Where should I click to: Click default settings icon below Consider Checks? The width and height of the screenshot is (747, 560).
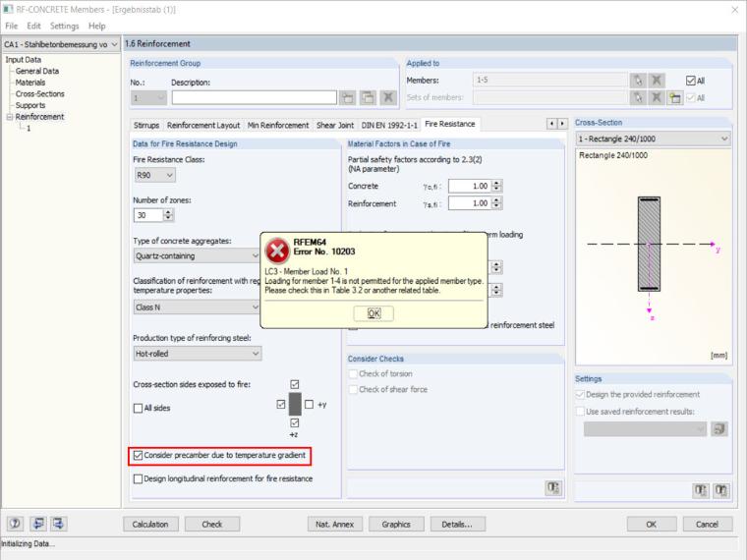[552, 488]
